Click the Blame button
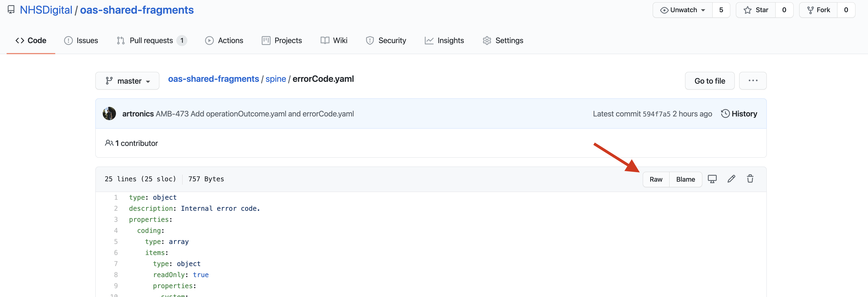 (x=685, y=179)
